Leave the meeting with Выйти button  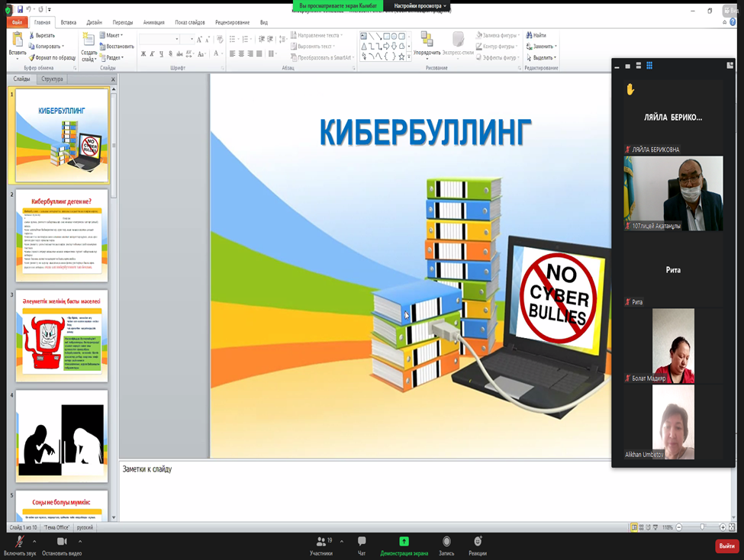(x=726, y=546)
